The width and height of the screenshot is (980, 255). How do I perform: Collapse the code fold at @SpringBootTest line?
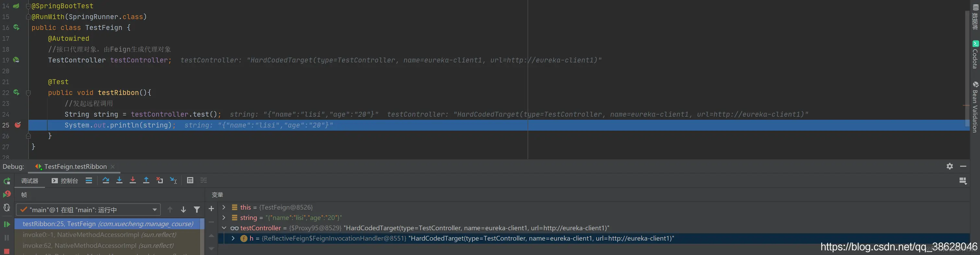(28, 6)
